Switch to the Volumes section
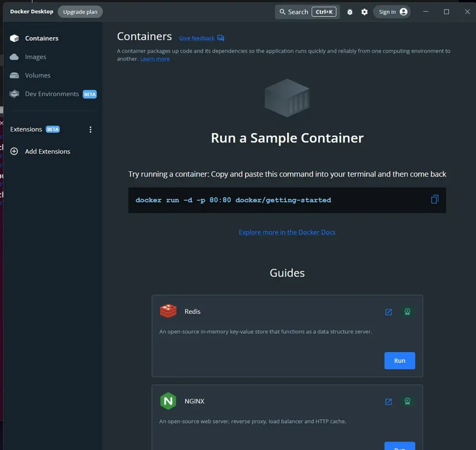Screen dimensions: 476x450 pyautogui.click(x=37, y=75)
